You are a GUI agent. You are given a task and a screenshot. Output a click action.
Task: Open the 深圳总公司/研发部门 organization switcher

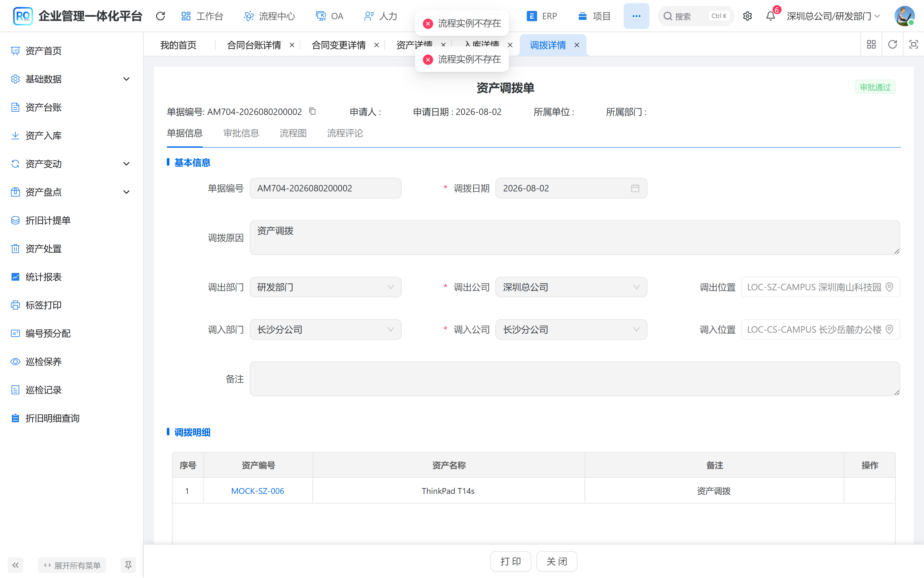click(x=833, y=16)
